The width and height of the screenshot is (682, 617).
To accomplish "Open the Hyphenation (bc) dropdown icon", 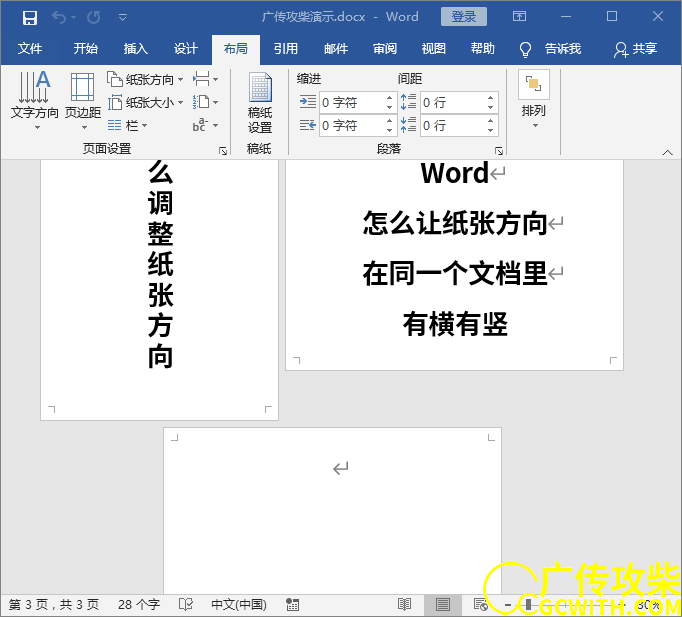I will [205, 125].
